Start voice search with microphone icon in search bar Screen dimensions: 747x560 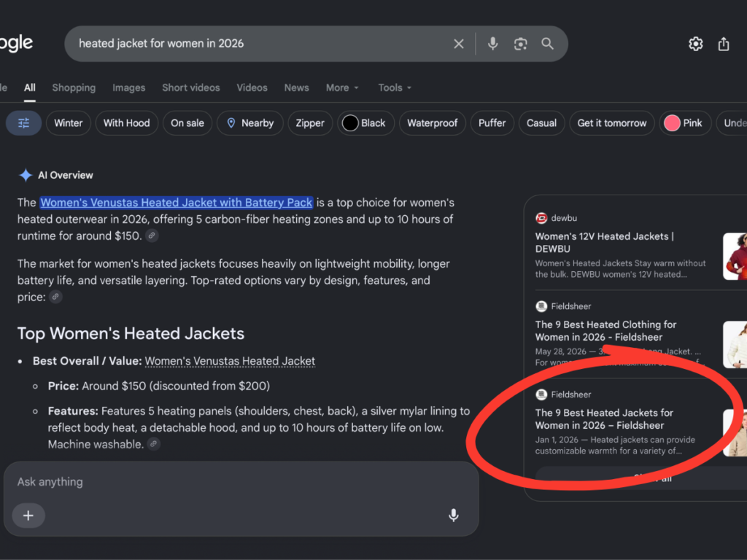[492, 44]
